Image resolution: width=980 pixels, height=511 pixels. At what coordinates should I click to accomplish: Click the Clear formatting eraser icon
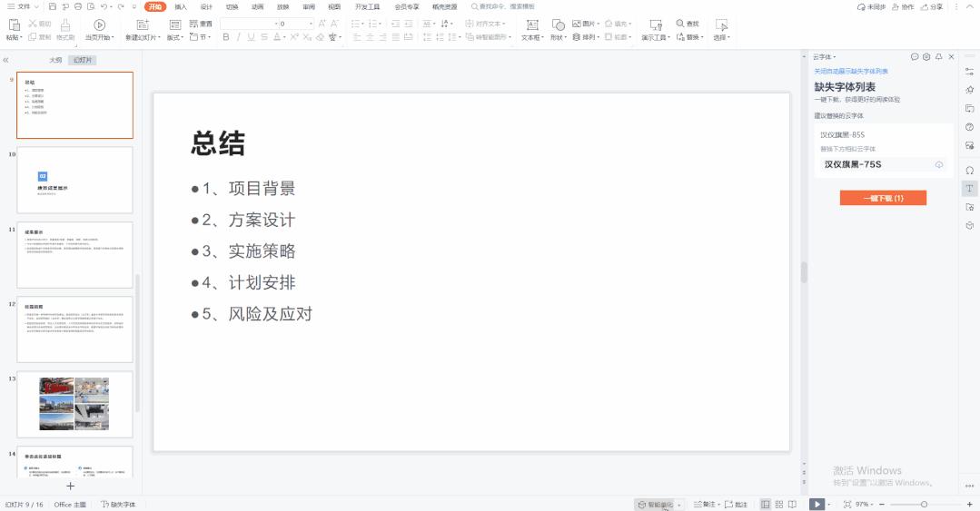pos(320,37)
